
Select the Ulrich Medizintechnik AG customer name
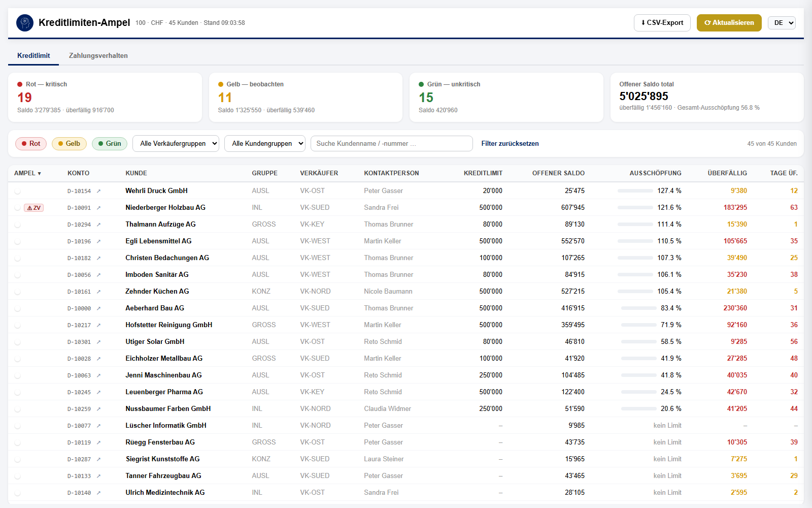(x=165, y=493)
